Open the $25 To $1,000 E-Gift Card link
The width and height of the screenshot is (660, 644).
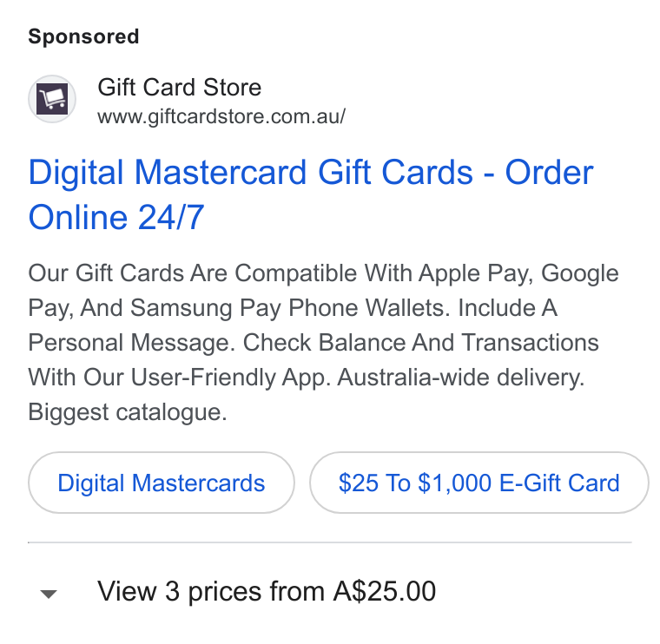(x=479, y=483)
